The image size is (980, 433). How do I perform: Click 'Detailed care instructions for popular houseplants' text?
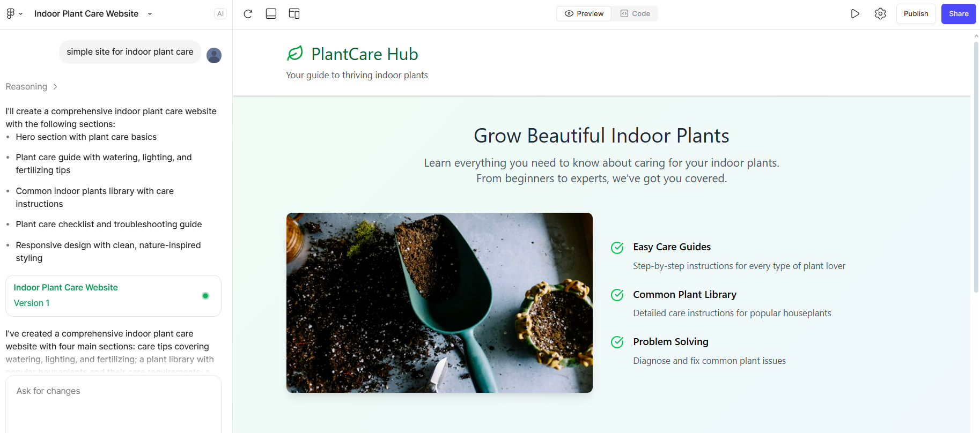point(732,313)
